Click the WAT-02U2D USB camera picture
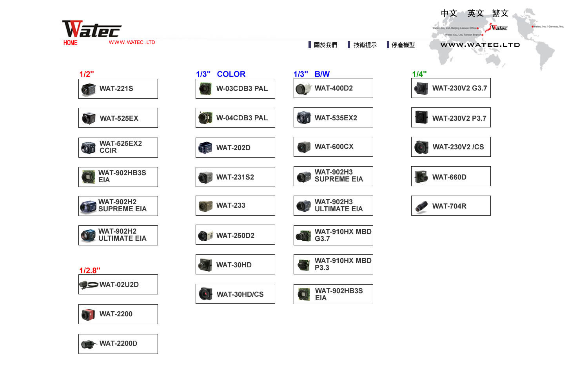 click(89, 285)
